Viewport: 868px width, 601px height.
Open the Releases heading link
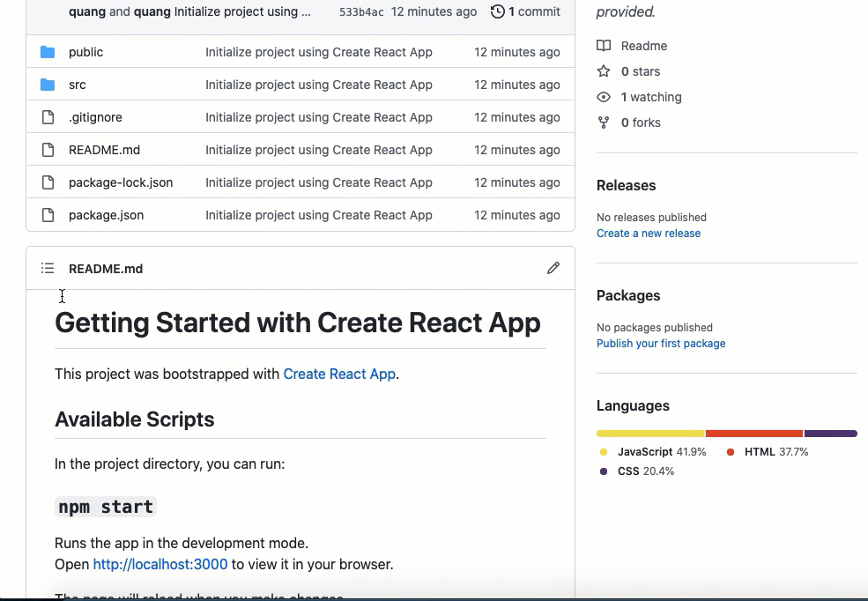click(x=626, y=185)
